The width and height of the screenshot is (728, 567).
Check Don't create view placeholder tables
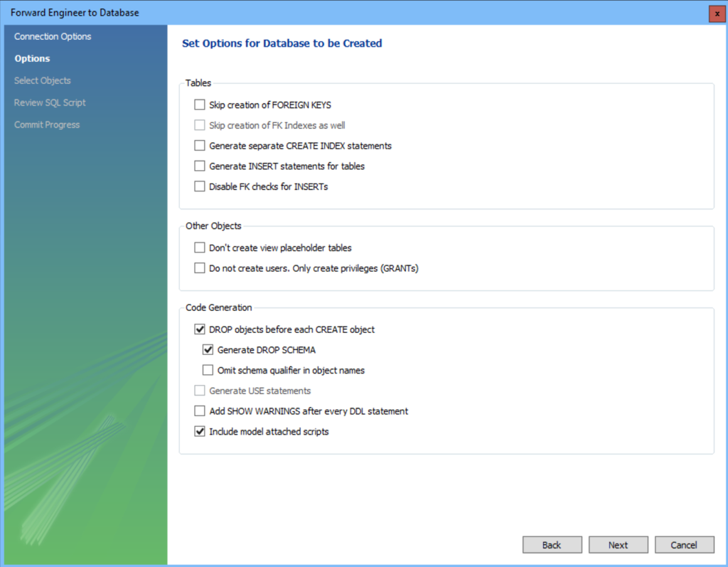pos(200,248)
